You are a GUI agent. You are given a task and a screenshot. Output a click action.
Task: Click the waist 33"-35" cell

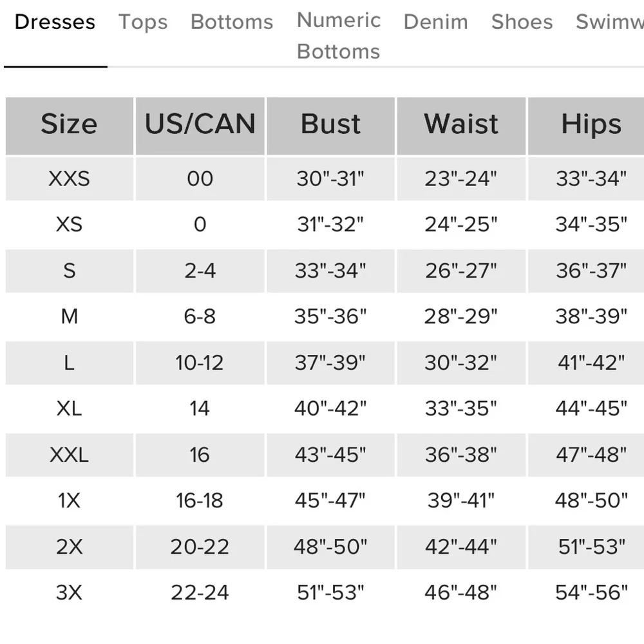click(461, 408)
